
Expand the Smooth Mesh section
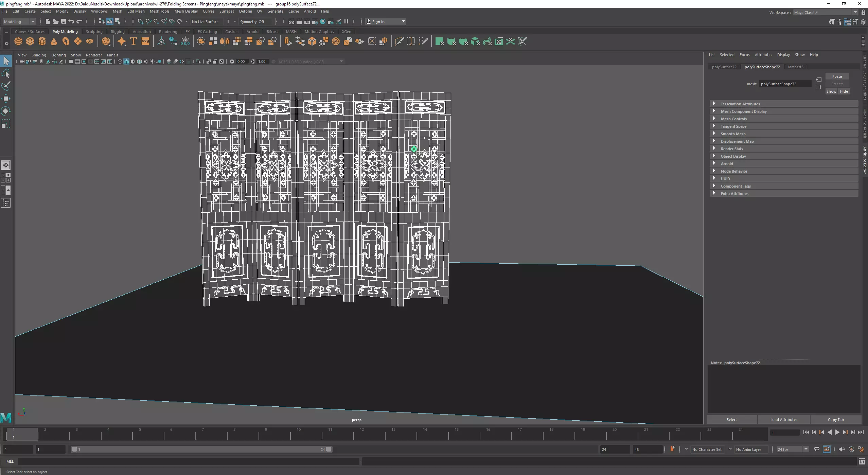coord(733,134)
